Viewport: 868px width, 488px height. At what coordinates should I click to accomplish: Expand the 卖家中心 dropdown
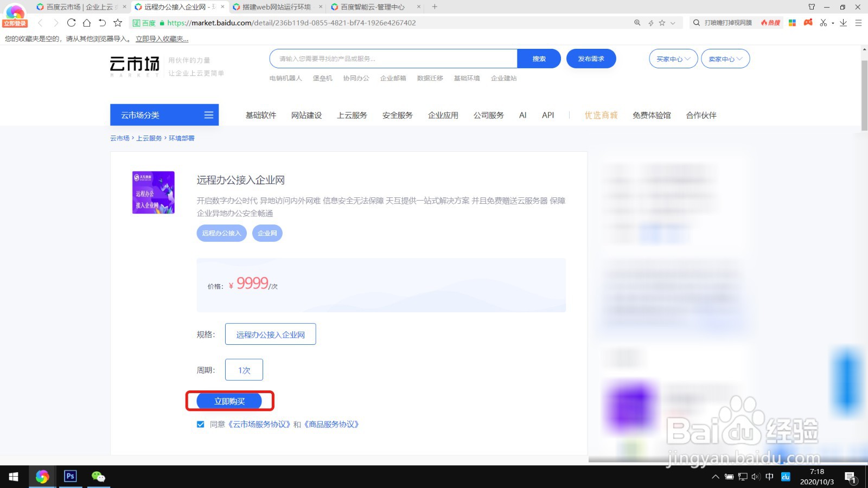[x=725, y=59]
